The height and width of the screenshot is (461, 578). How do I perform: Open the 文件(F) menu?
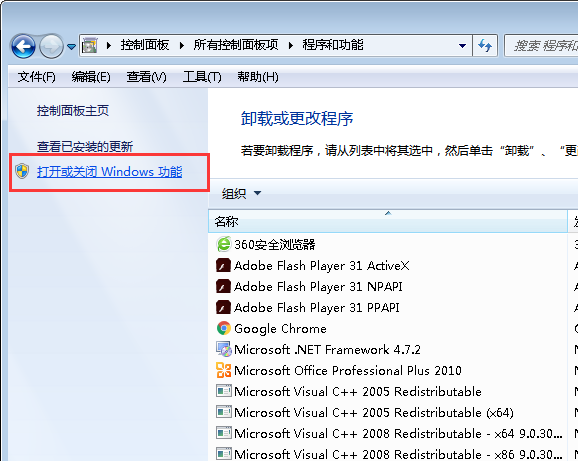point(36,77)
